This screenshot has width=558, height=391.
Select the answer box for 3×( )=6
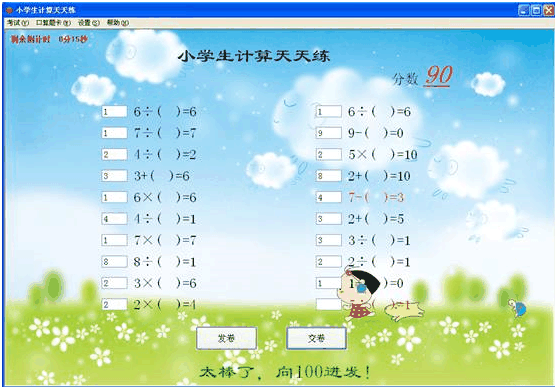point(114,283)
